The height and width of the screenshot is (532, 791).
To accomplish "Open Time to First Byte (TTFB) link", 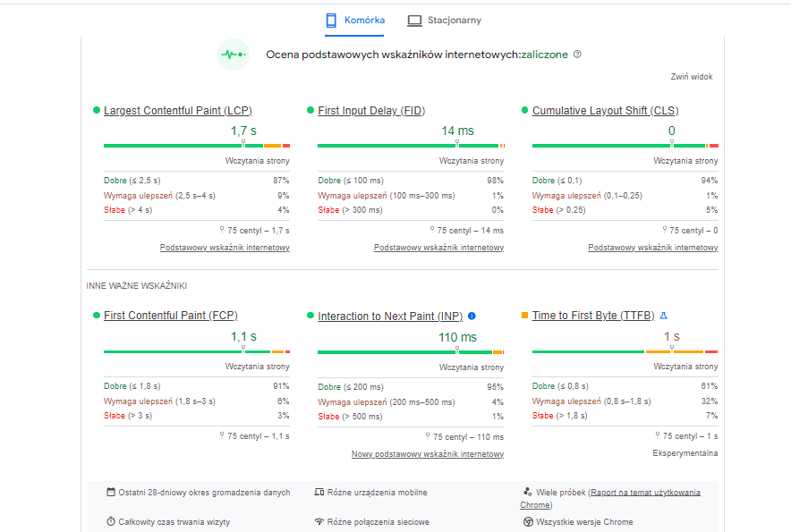I will coord(593,316).
